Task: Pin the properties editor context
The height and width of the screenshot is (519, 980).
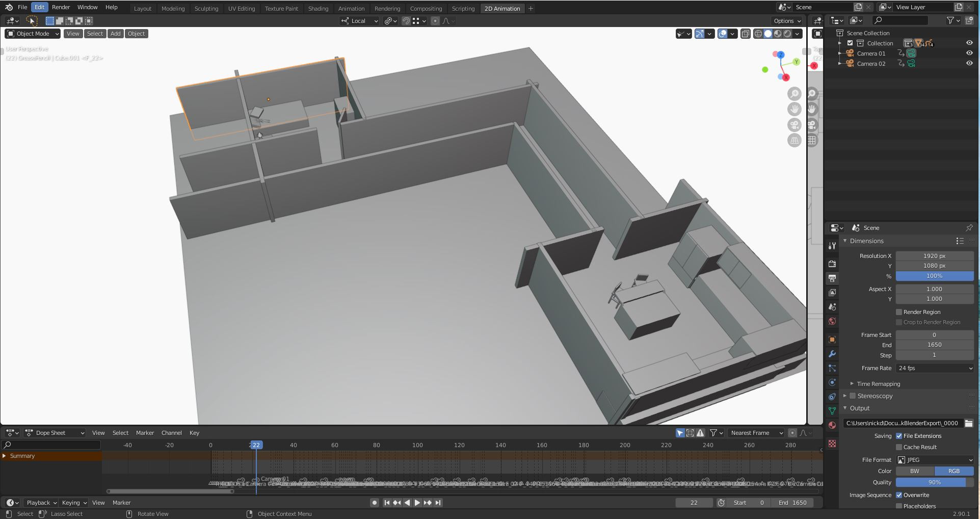Action: 969,228
